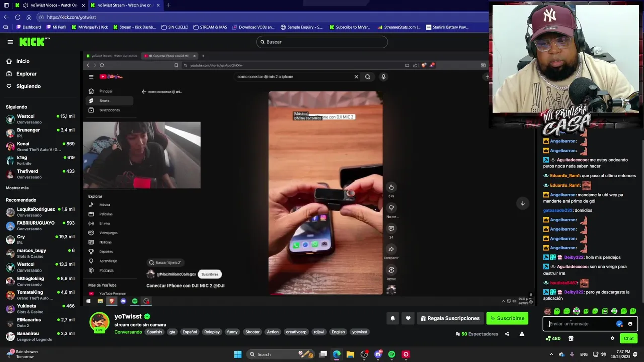
Task: Click Suscribirse next to MaximilianoGallegos
Action: tap(210, 274)
